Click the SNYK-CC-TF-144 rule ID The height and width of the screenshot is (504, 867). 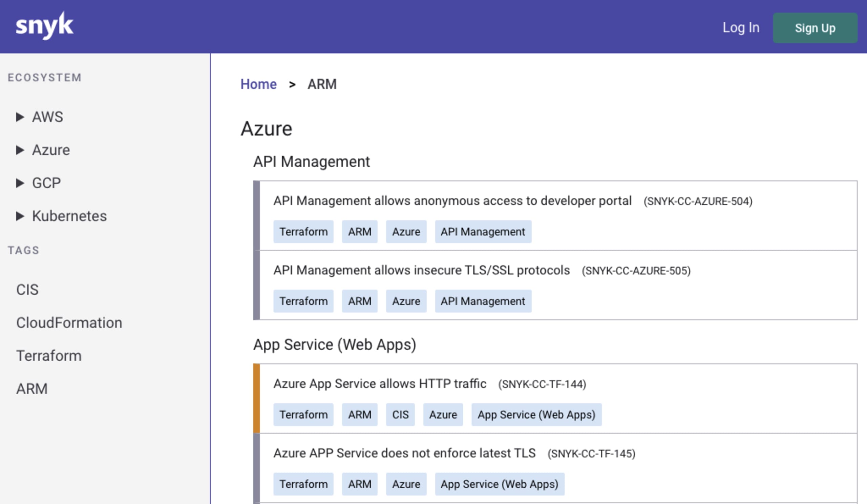tap(542, 384)
